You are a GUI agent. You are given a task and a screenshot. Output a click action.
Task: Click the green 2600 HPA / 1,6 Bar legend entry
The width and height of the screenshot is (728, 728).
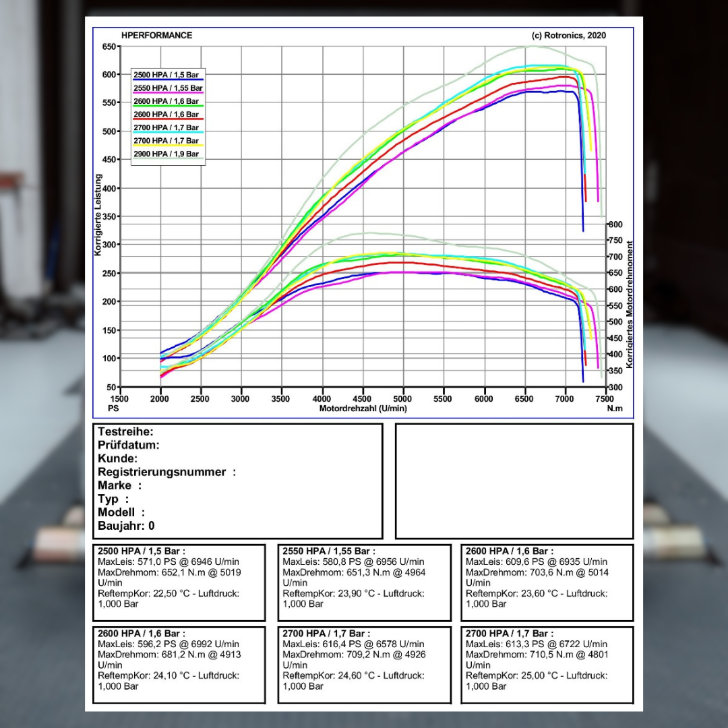pyautogui.click(x=168, y=101)
